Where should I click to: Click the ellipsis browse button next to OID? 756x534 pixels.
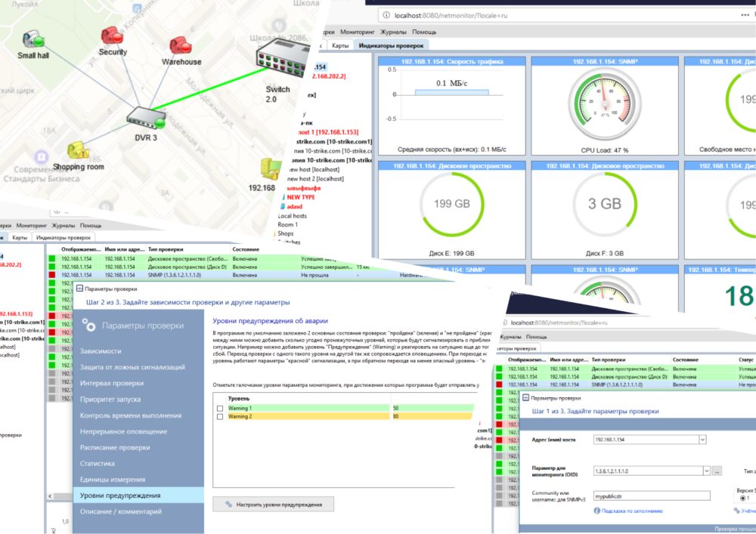[717, 471]
